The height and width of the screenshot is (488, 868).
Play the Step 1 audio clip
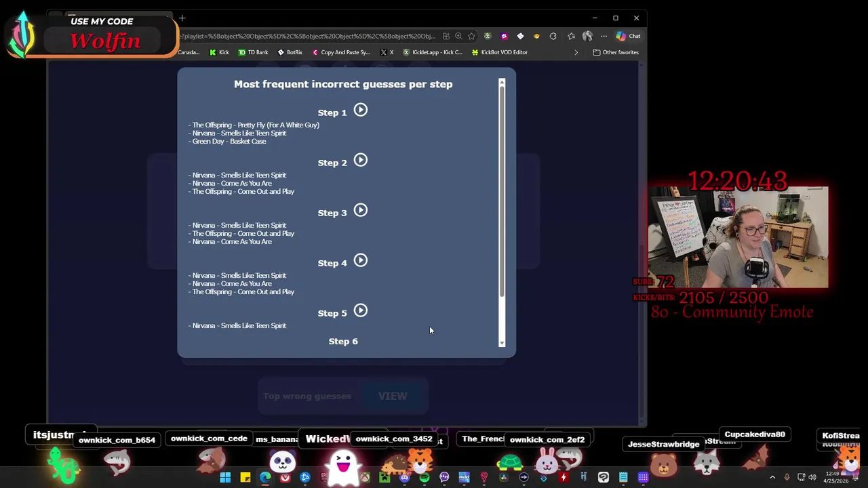pos(361,110)
